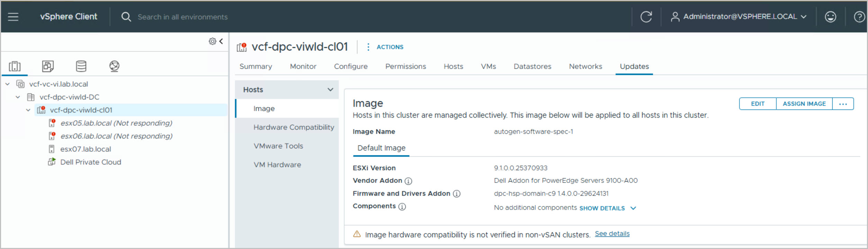Switch to the Hosts tab
Image resolution: width=868 pixels, height=249 pixels.
[454, 66]
